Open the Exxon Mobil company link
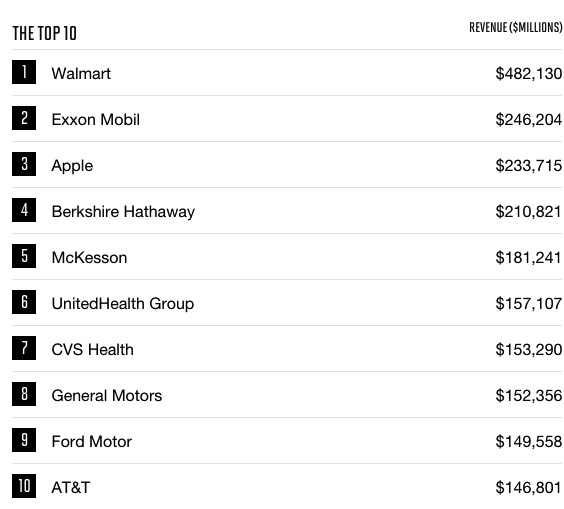 pos(96,119)
